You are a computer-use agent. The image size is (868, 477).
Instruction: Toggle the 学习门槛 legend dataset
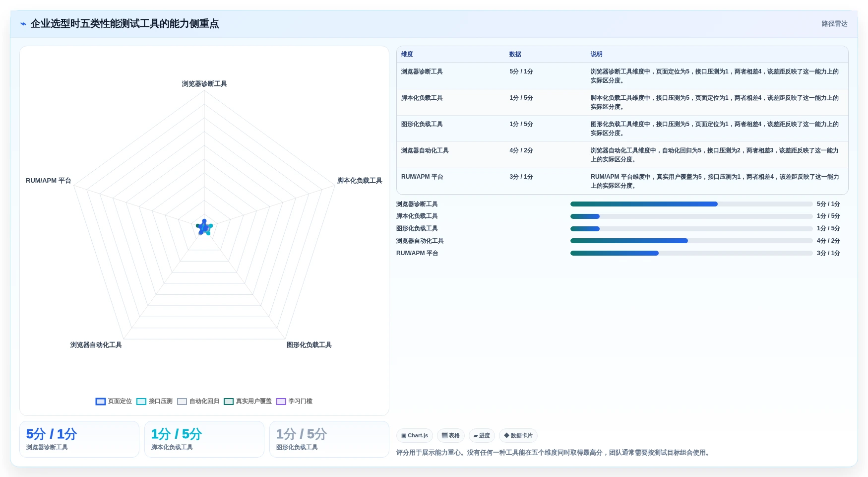point(294,401)
